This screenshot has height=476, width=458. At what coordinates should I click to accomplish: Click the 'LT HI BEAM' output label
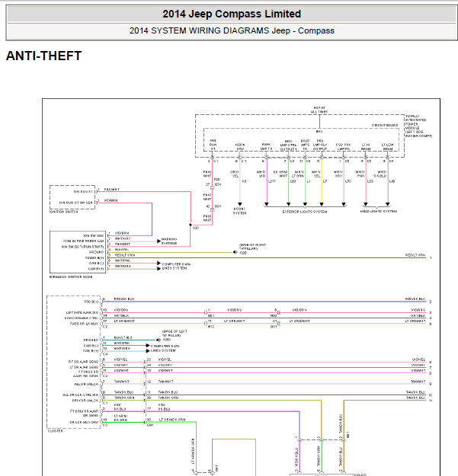[366, 147]
